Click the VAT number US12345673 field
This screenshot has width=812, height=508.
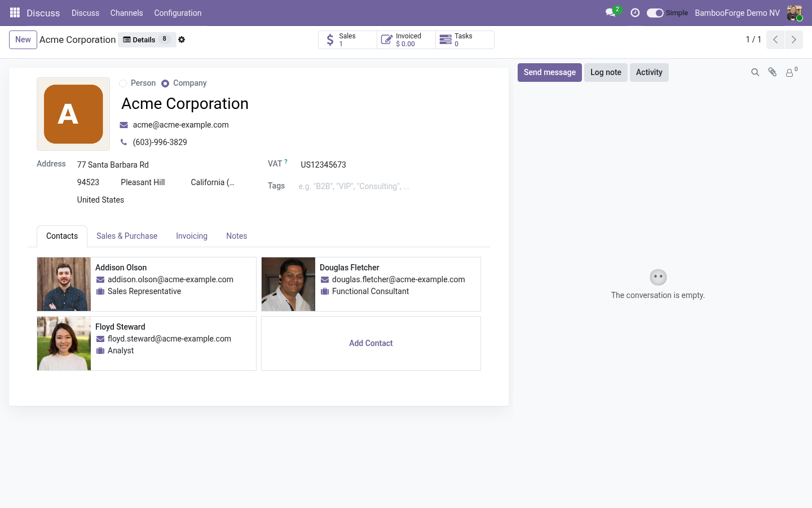click(389, 165)
